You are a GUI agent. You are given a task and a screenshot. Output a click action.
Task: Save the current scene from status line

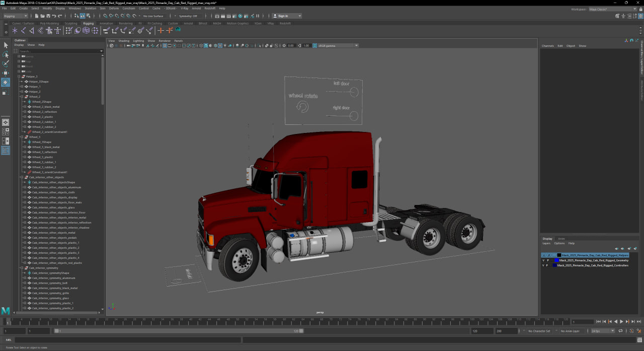coord(48,16)
